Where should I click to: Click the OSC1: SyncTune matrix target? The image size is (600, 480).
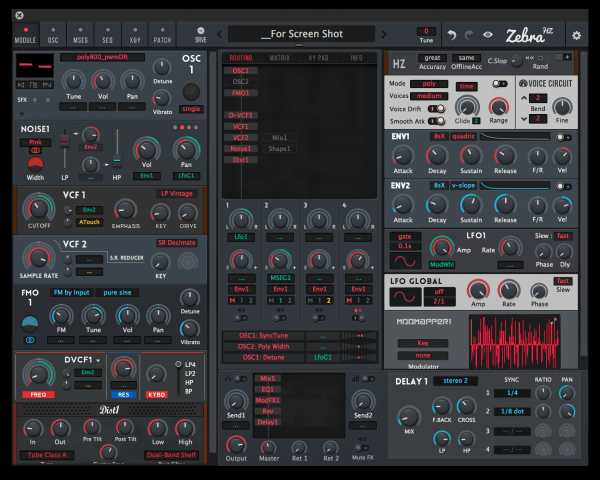pyautogui.click(x=263, y=336)
